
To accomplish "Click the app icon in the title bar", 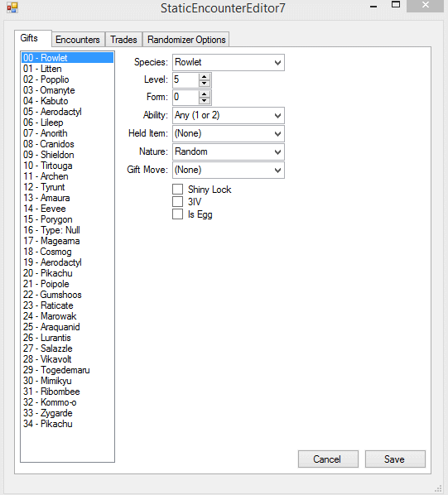I will [x=12, y=7].
